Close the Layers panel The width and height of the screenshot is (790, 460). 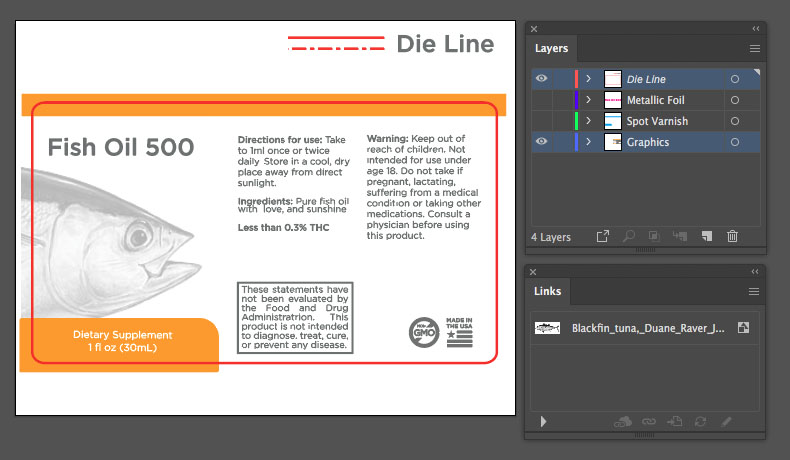[534, 29]
